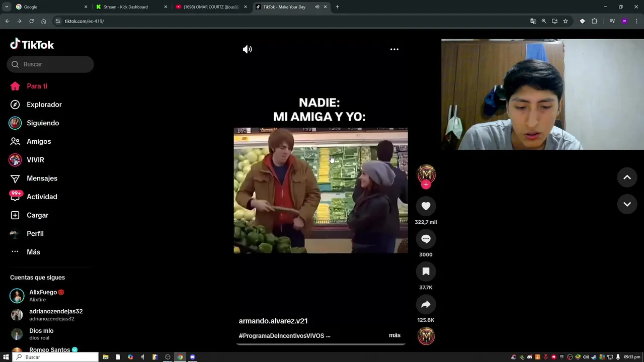Screen dimensions: 644x362
Task: Open 'Actividad' notifications
Action: pos(34,197)
